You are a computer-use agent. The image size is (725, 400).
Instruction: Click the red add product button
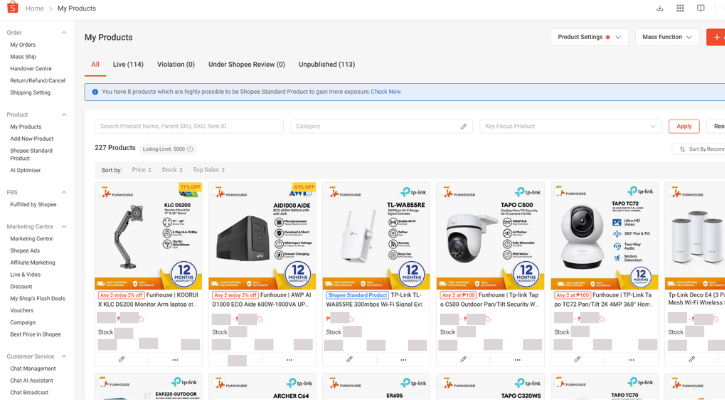[x=716, y=37]
